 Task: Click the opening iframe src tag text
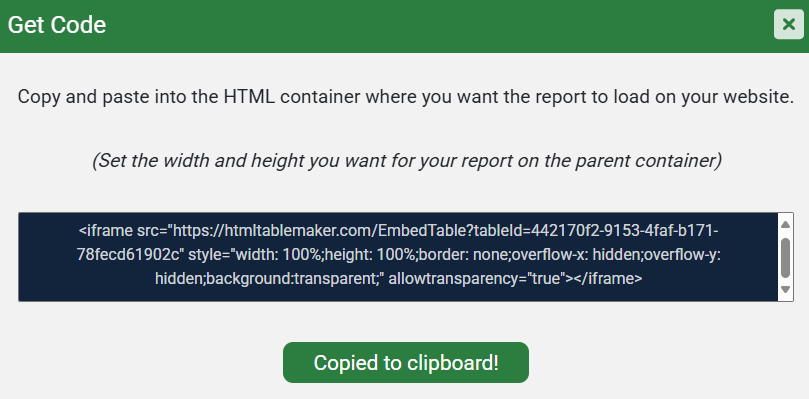coord(125,230)
